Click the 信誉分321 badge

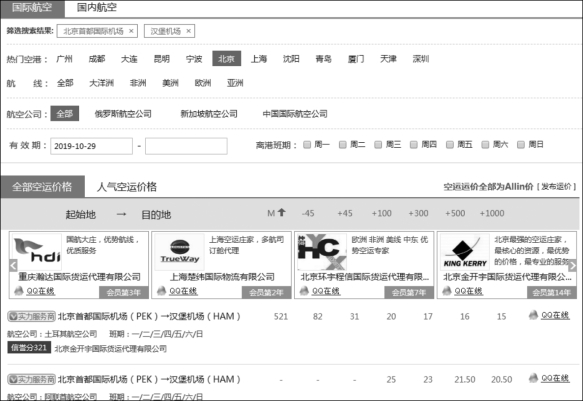click(x=29, y=348)
